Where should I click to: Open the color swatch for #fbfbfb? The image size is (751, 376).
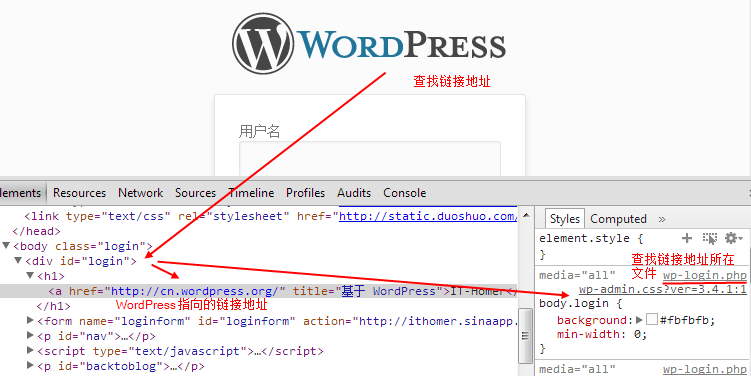coord(652,320)
